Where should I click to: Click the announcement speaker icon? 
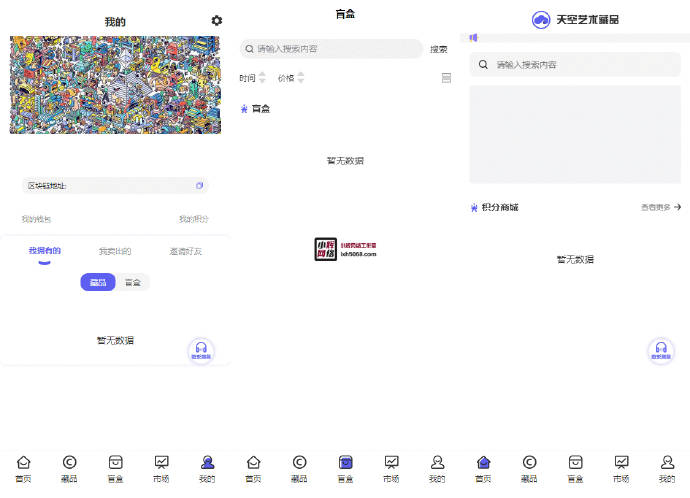tap(473, 38)
